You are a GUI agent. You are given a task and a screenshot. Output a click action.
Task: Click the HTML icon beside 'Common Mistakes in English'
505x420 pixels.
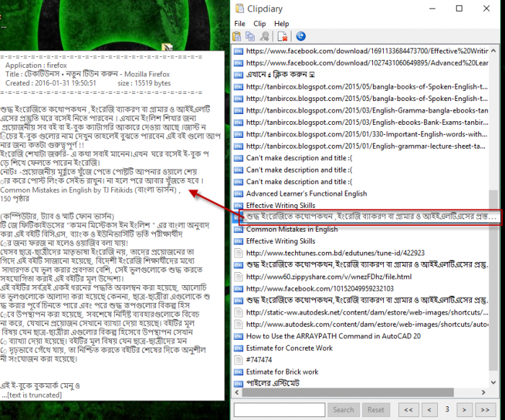(x=238, y=229)
